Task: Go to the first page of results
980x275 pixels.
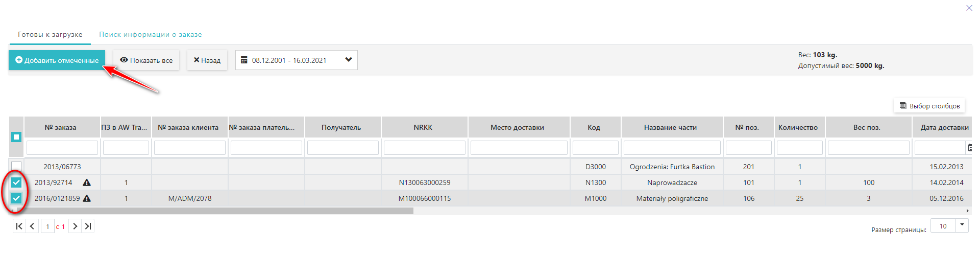Action: point(19,226)
